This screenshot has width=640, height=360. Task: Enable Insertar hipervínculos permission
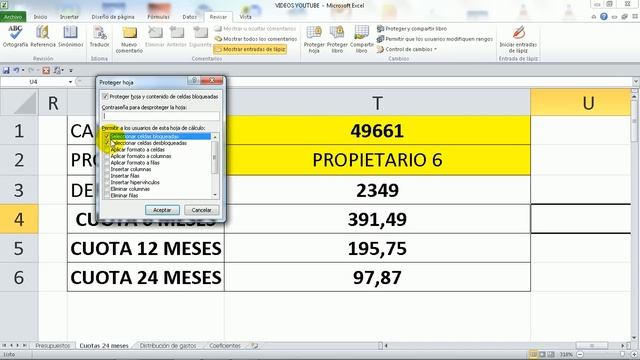[107, 182]
